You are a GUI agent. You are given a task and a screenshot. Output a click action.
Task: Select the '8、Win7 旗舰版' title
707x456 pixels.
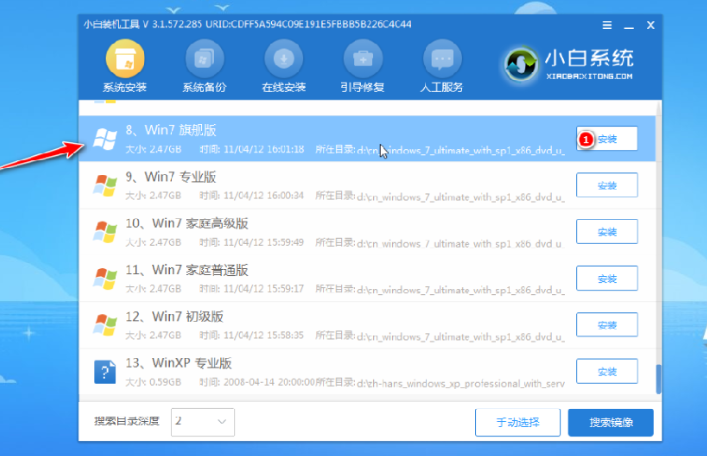click(171, 130)
